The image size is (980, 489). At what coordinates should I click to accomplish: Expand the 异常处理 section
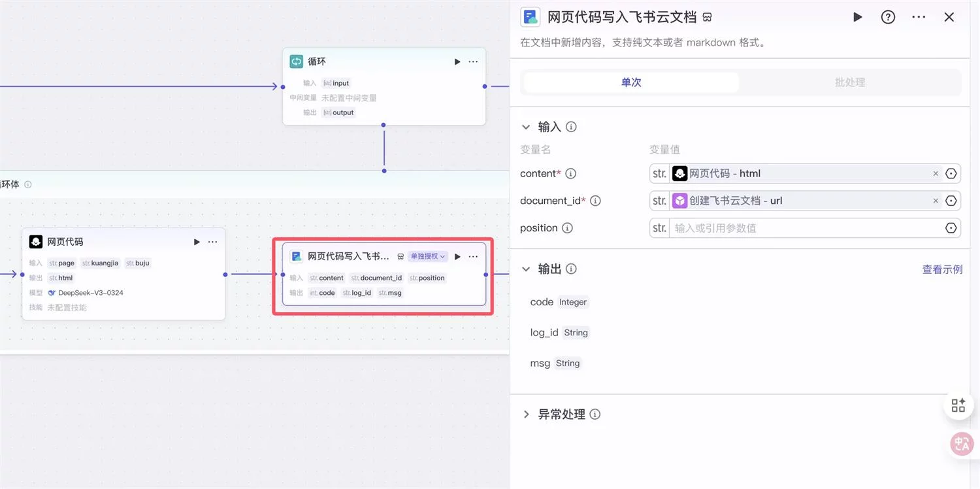click(x=527, y=414)
